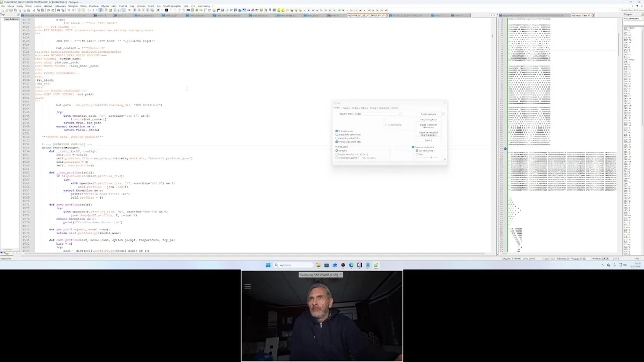Adjust the search dialog transparency slider
The image size is (644, 362).
(x=432, y=157)
